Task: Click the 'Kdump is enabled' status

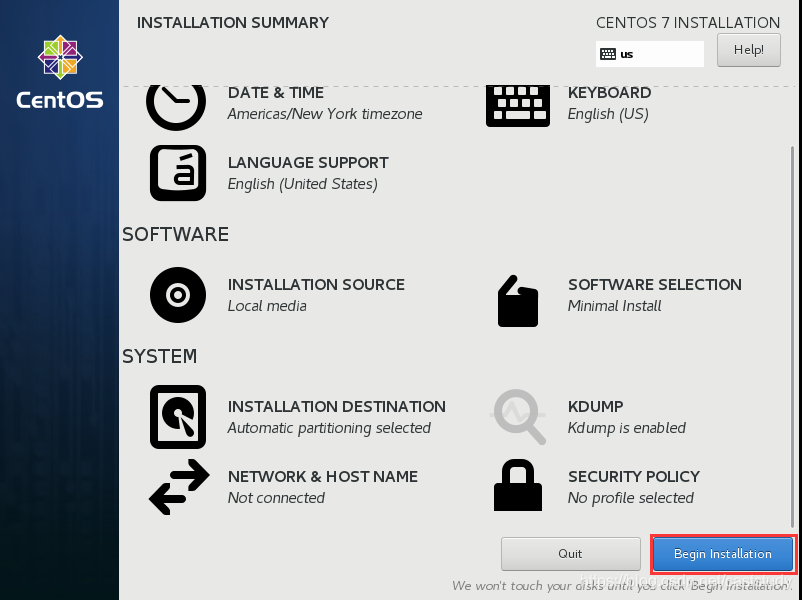Action: pos(627,428)
